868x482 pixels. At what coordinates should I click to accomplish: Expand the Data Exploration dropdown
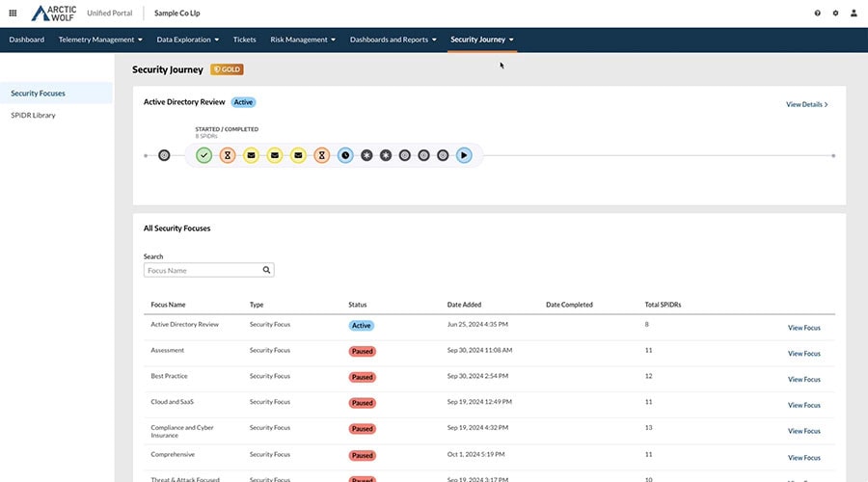point(188,40)
